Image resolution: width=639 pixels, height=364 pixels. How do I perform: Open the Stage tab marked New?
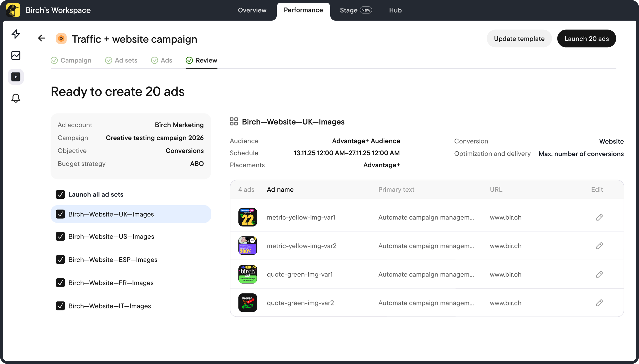coord(356,10)
